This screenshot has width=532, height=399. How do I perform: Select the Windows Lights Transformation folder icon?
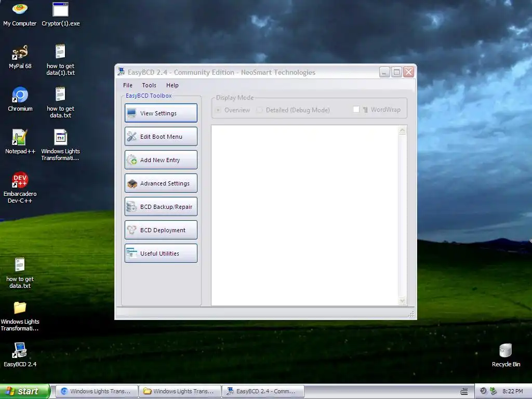coord(20,316)
